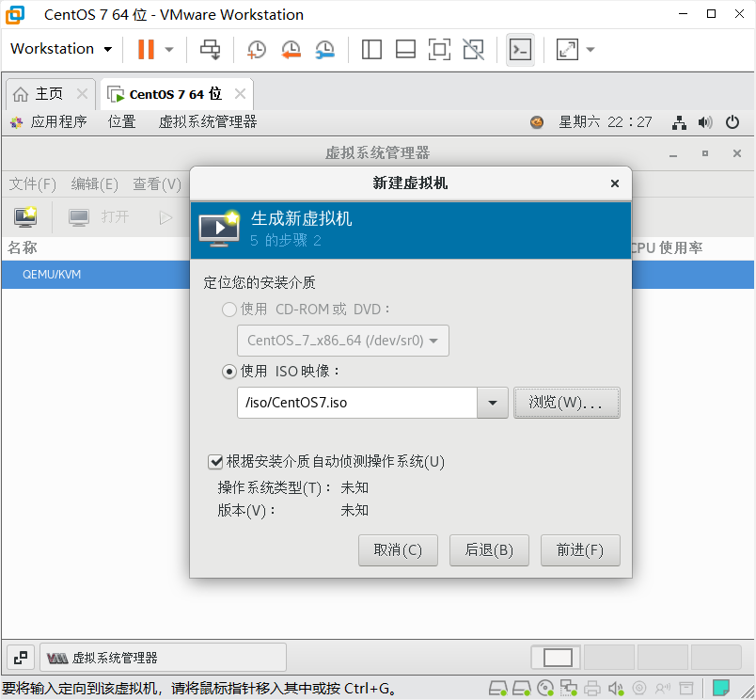756x700 pixels.
Task: Select the 使用 CD-ROM 或 DVD radio button
Action: [228, 310]
